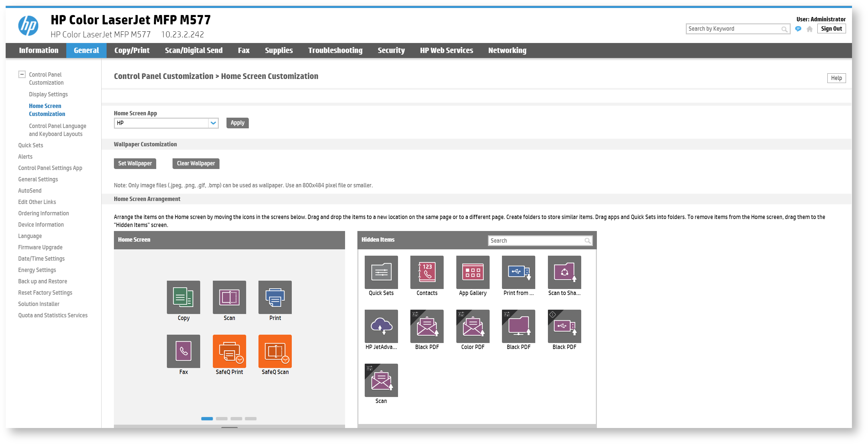Open Control Panel Language and Keyboard Layouts

[57, 130]
